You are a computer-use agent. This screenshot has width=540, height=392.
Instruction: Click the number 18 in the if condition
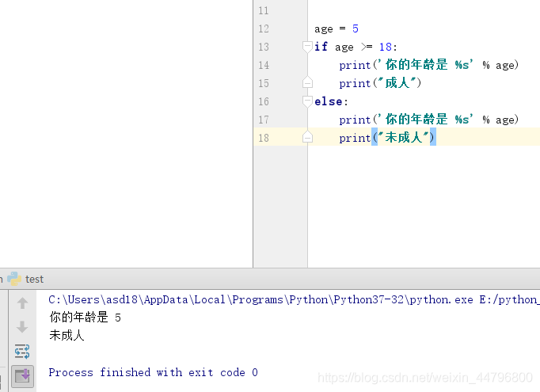386,47
